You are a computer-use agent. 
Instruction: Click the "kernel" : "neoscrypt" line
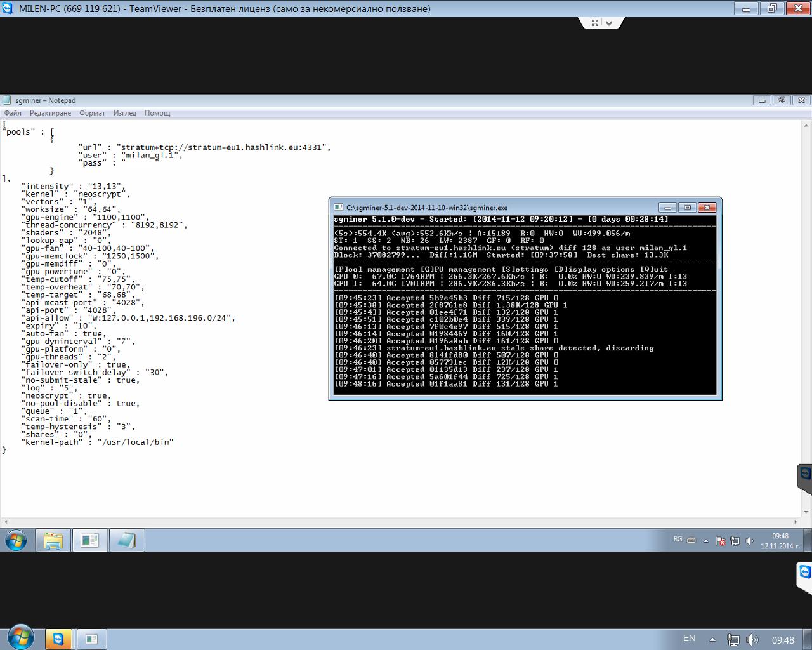tap(75, 194)
